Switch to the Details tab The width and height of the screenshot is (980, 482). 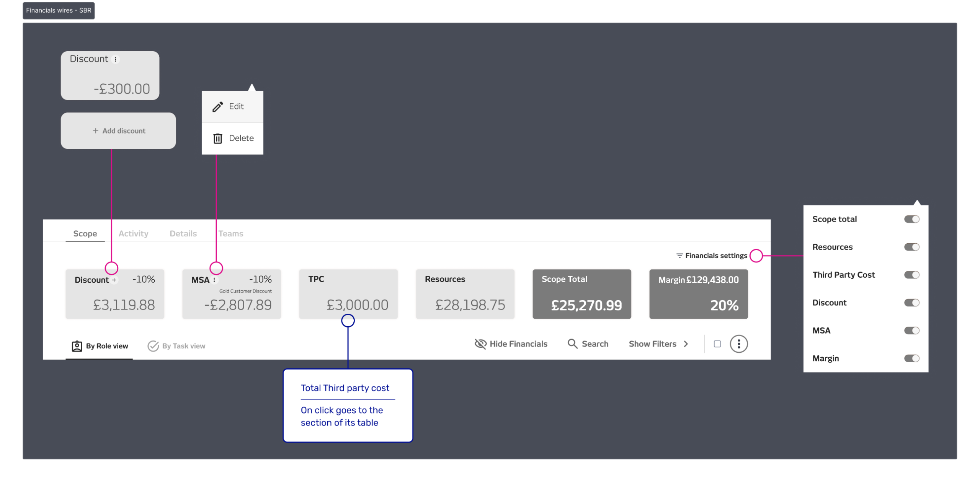point(183,234)
